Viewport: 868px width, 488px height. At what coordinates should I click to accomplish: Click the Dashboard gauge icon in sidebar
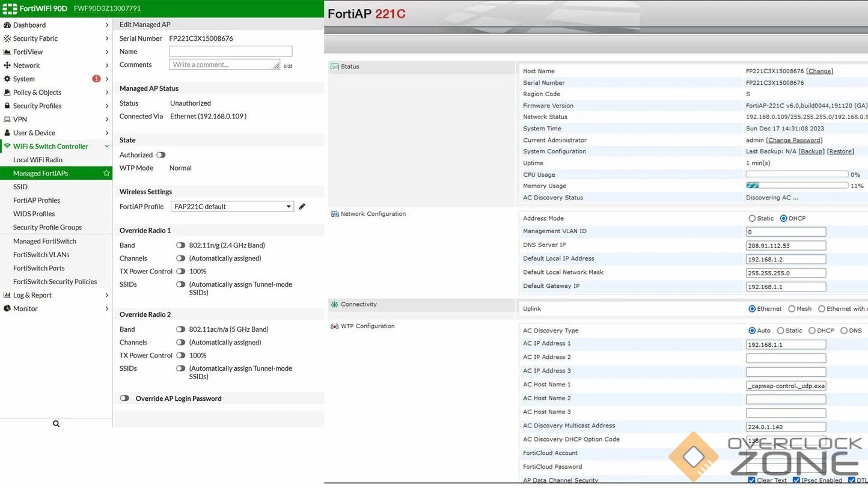tap(8, 25)
